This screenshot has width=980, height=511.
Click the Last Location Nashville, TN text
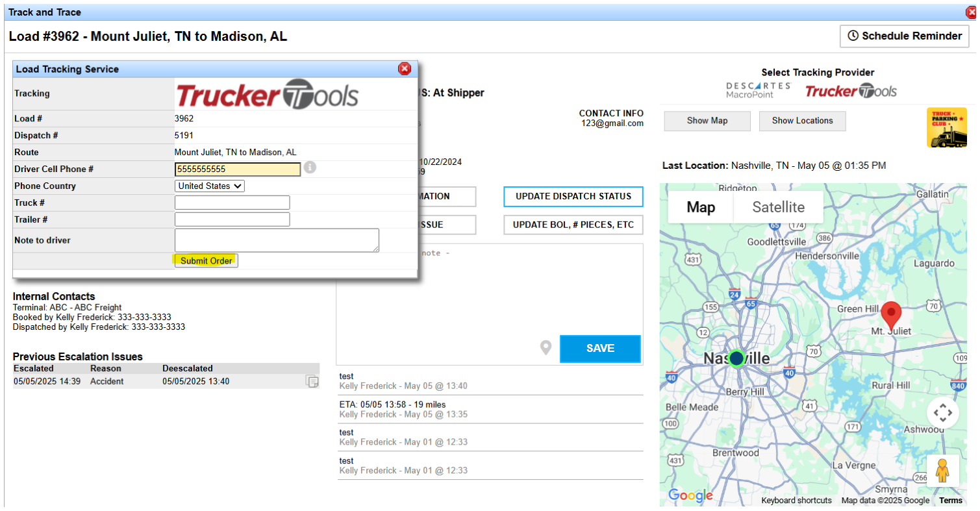click(774, 166)
